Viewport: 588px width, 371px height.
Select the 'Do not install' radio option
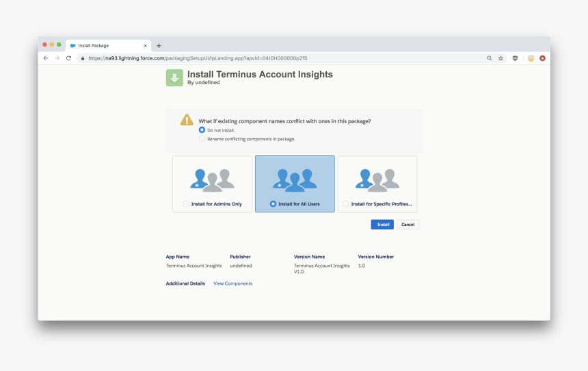pyautogui.click(x=202, y=129)
